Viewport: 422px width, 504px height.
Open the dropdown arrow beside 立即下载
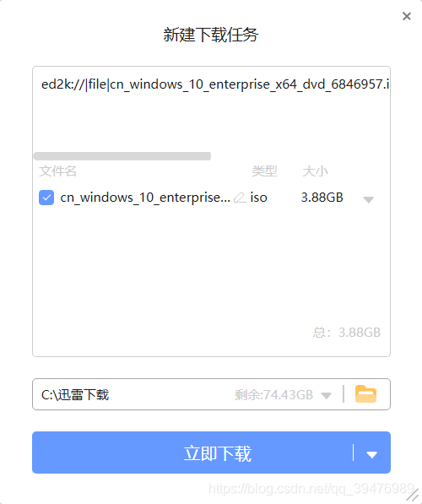click(372, 454)
